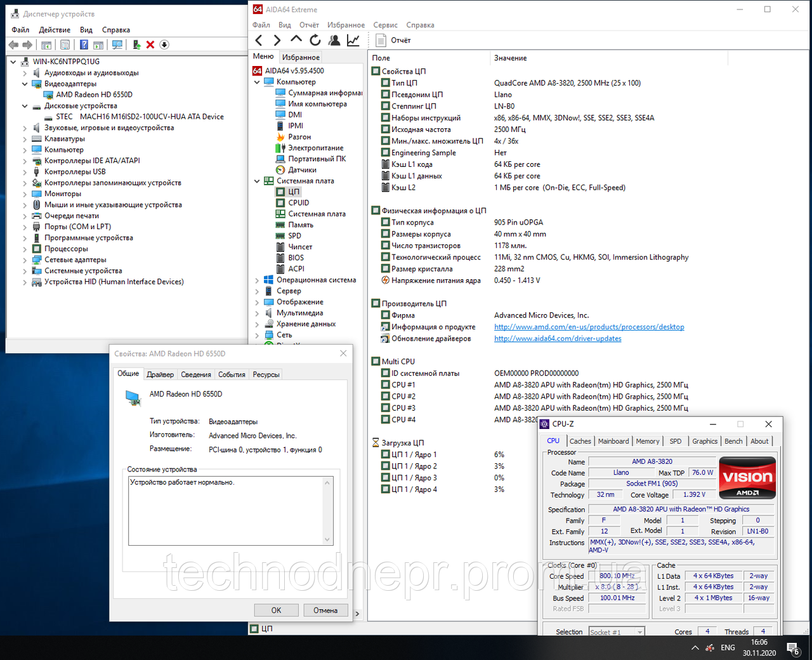Click the users silhouette icon in AIDA64 toolbar
812x660 pixels.
click(x=334, y=41)
